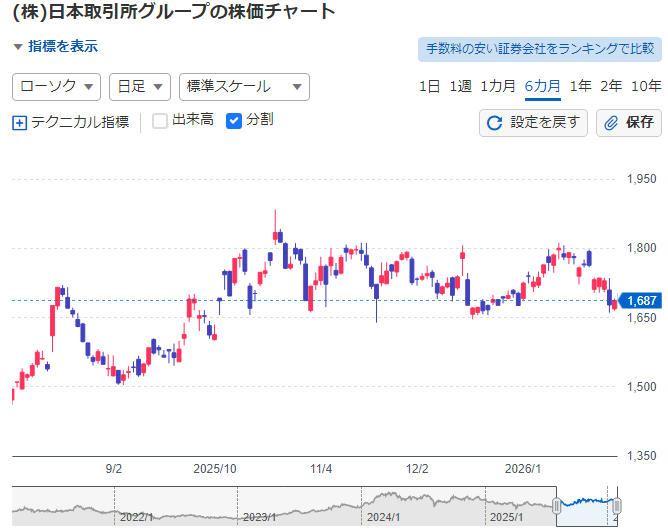Select the 6カ月 period tab

coord(542,87)
